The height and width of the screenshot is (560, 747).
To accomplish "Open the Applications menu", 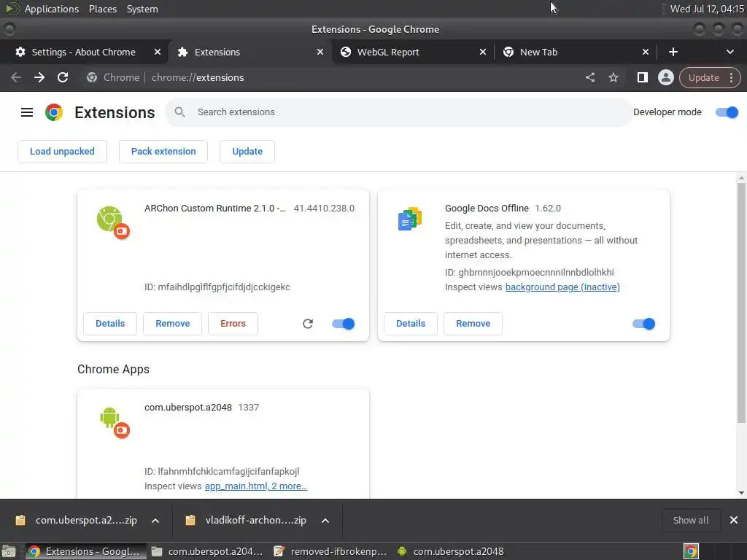I will pos(52,9).
